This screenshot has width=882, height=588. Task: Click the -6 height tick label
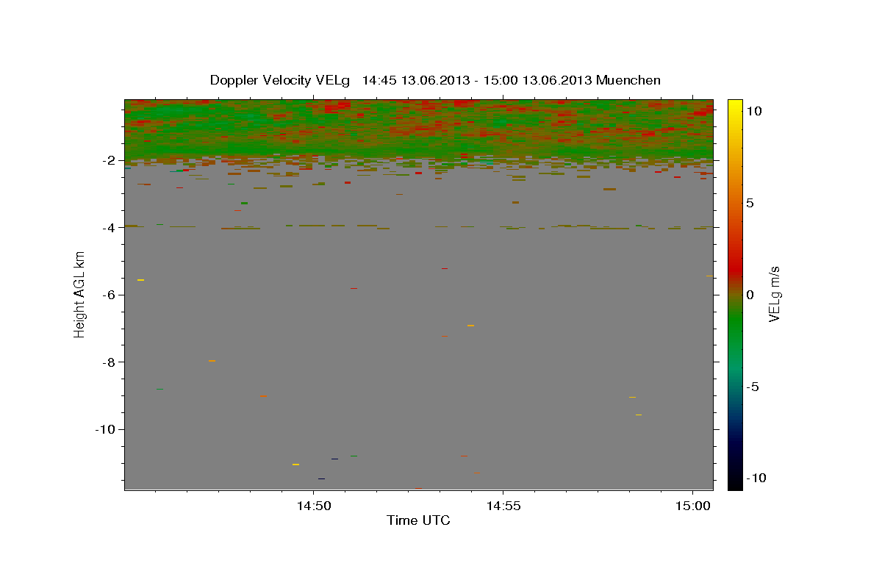[110, 295]
